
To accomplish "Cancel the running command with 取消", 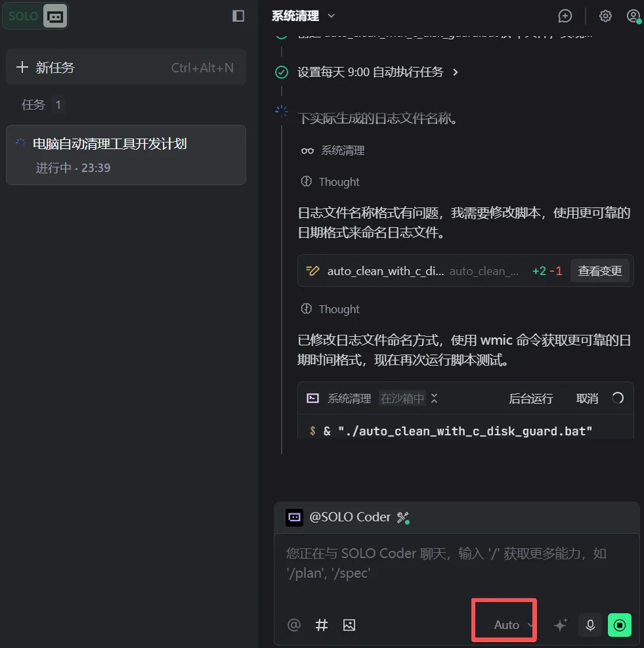I will (x=587, y=399).
